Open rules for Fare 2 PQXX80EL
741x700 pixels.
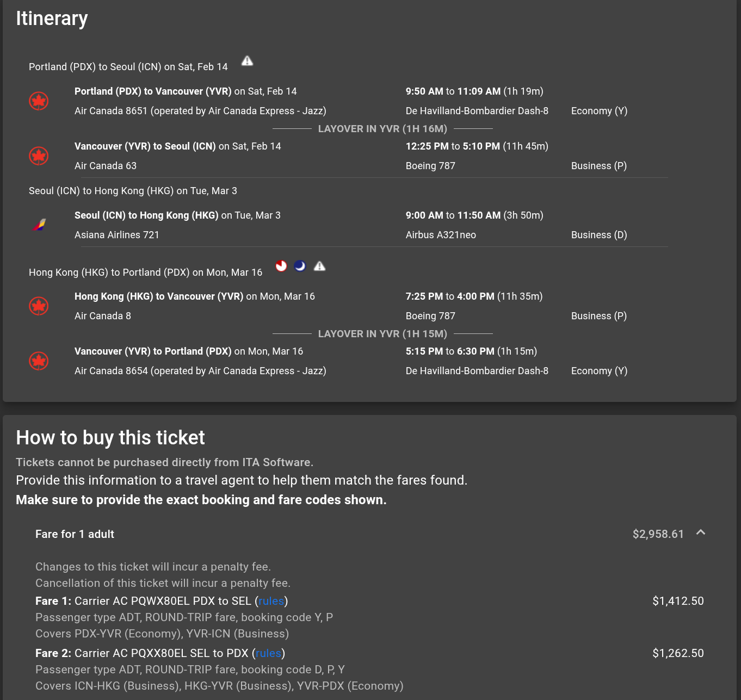tap(268, 653)
